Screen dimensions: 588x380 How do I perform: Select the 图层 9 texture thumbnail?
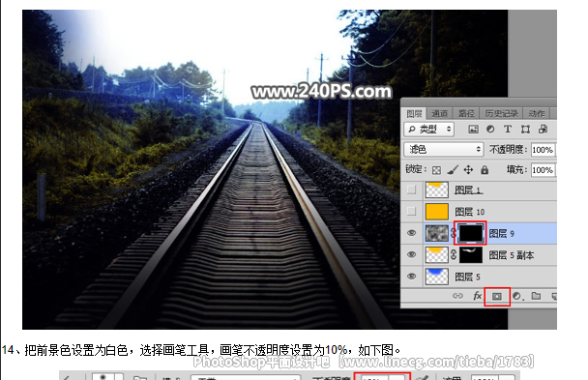(437, 233)
